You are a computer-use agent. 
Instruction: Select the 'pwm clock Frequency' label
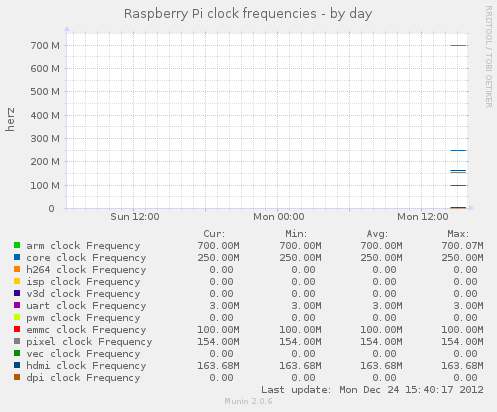(83, 318)
